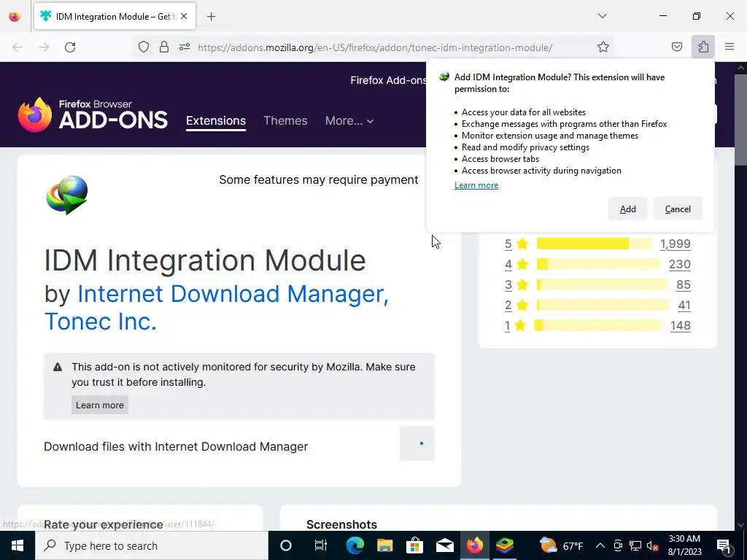Open site permissions icon in address bar
The image size is (747, 560).
click(x=185, y=47)
